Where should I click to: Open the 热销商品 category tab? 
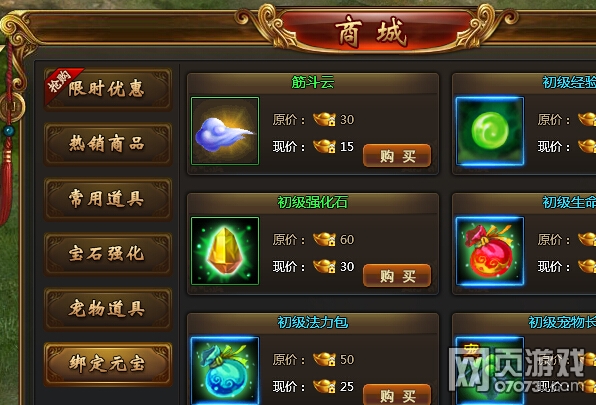pyautogui.click(x=108, y=144)
